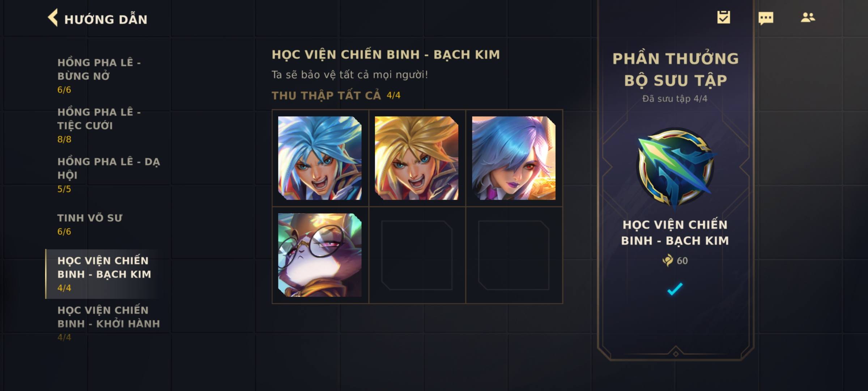The image size is (868, 391).
Task: Open the missions checklist icon
Action: (x=724, y=17)
